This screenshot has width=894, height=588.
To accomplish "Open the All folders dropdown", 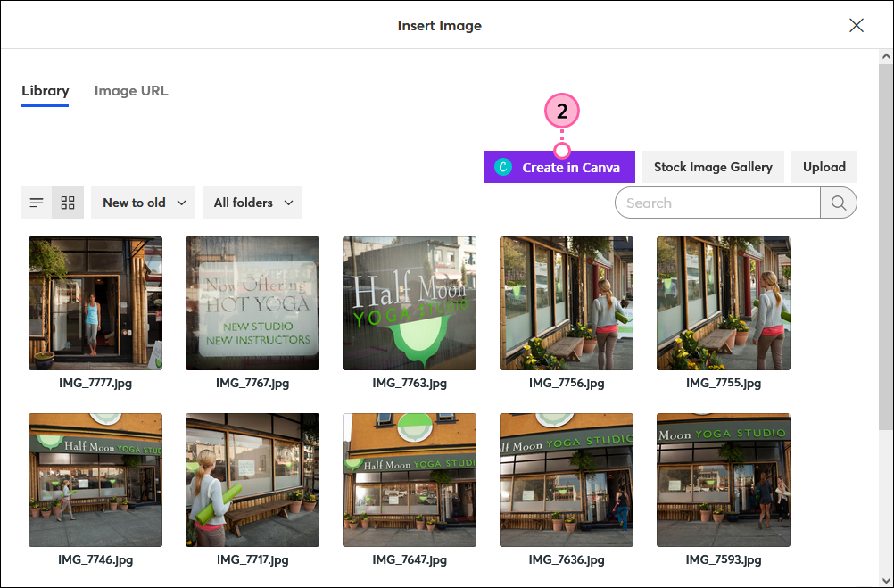I will click(x=252, y=203).
